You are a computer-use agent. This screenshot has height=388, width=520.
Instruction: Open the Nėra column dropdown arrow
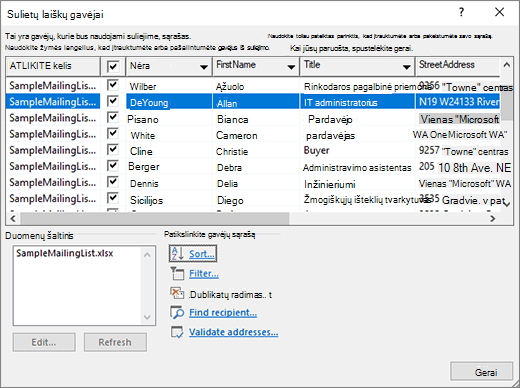204,67
